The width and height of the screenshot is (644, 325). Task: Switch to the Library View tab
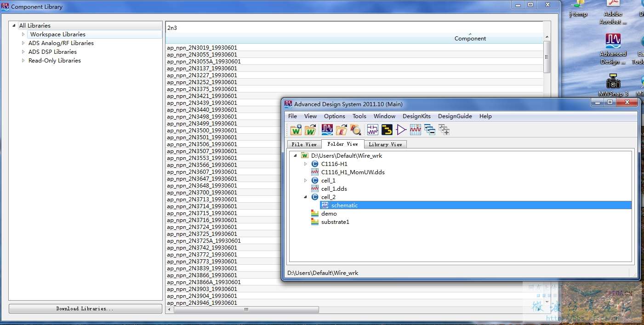pyautogui.click(x=385, y=144)
